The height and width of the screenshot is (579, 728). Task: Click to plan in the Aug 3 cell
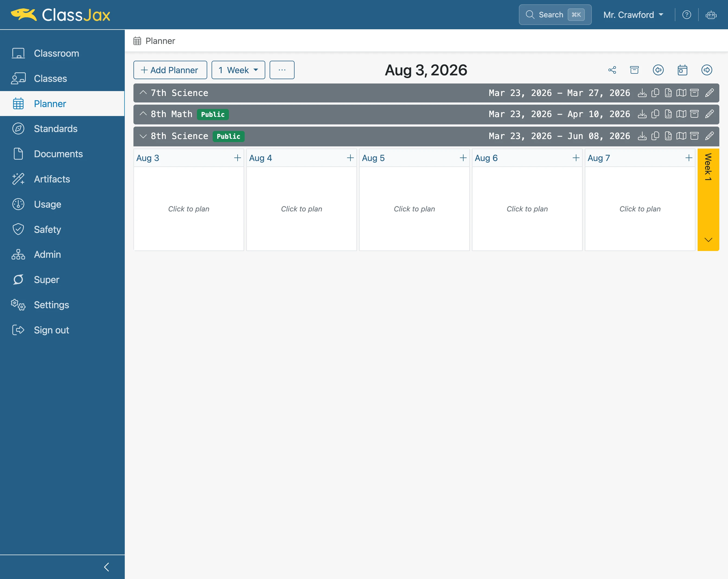point(189,209)
